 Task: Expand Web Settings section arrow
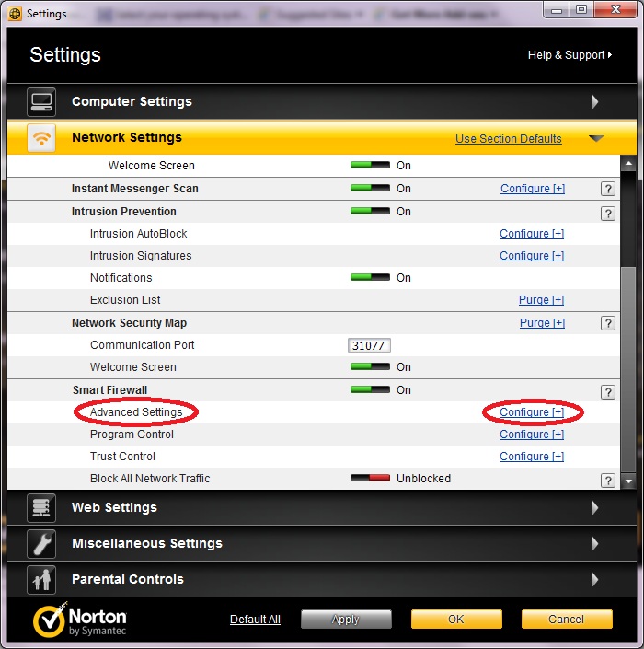point(594,508)
